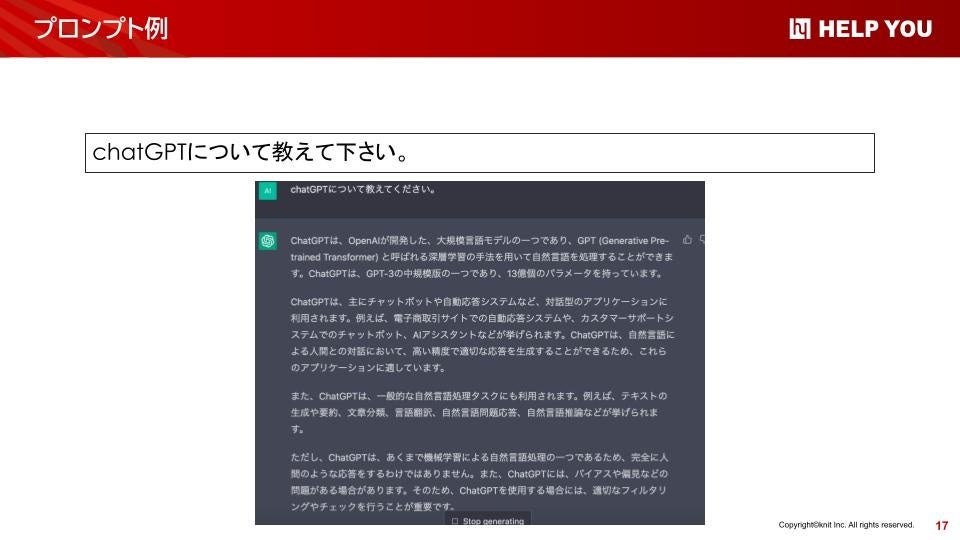The width and height of the screenshot is (960, 540).
Task: Click the ChatGPT screenshot image
Action: pyautogui.click(x=479, y=353)
